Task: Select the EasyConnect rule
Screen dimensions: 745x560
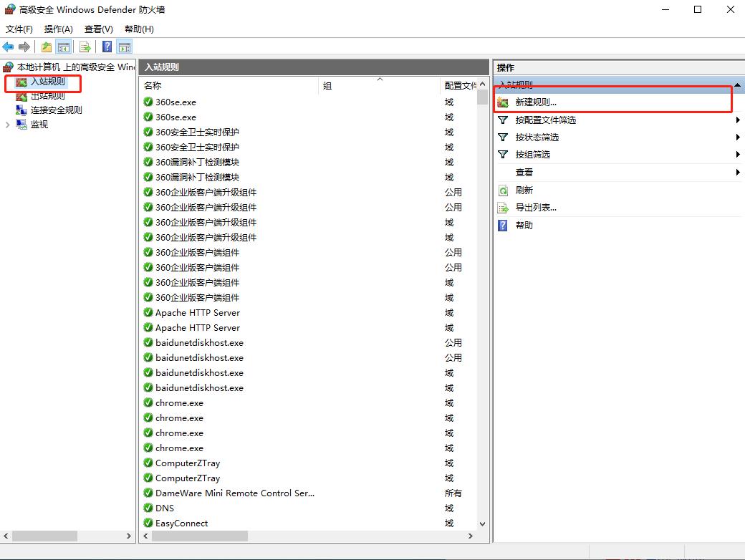Action: pyautogui.click(x=181, y=523)
